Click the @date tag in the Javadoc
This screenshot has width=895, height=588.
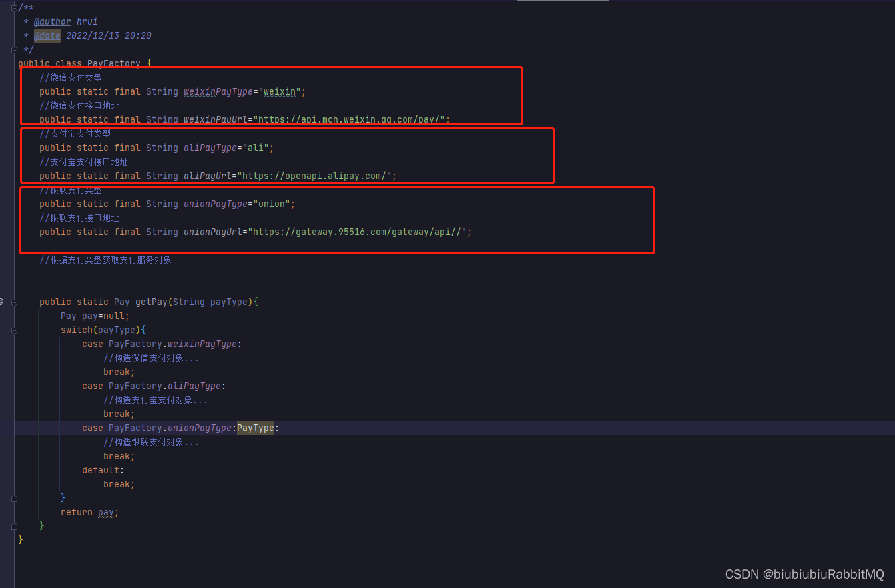[47, 36]
